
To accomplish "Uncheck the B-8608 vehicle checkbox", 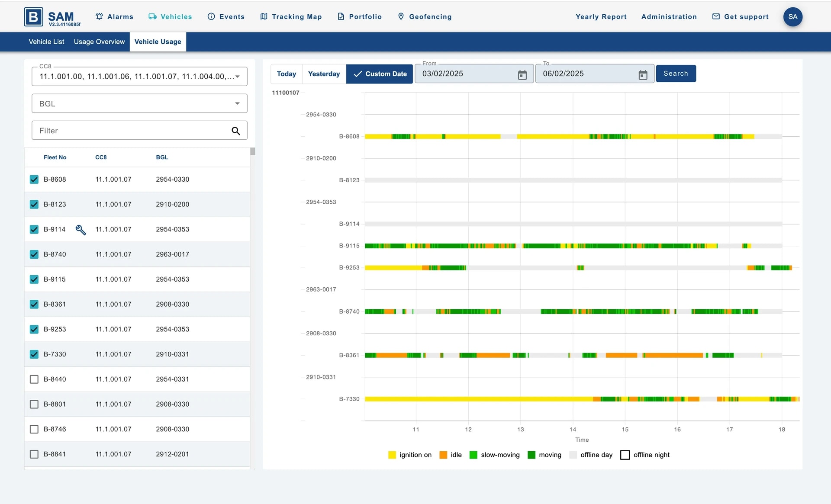I will click(34, 180).
